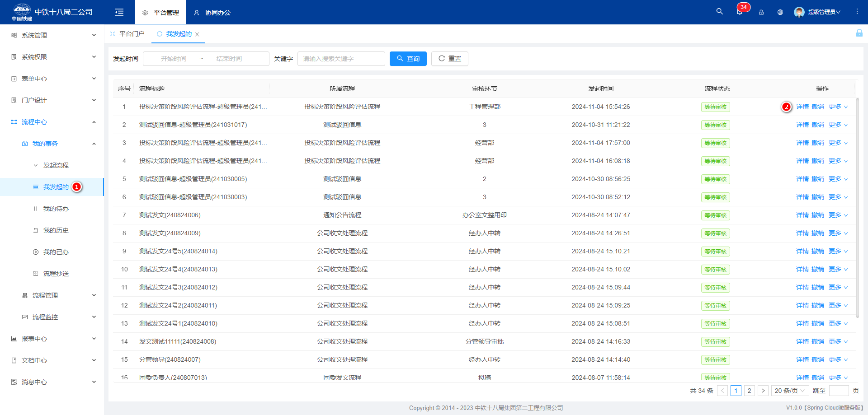Image resolution: width=868 pixels, height=415 pixels.
Task: Click 撤销 for row 10 测试发文24号4
Action: (818, 269)
